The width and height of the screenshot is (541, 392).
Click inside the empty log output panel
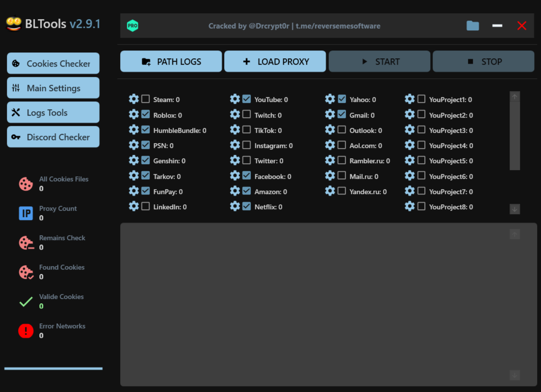[x=314, y=304]
